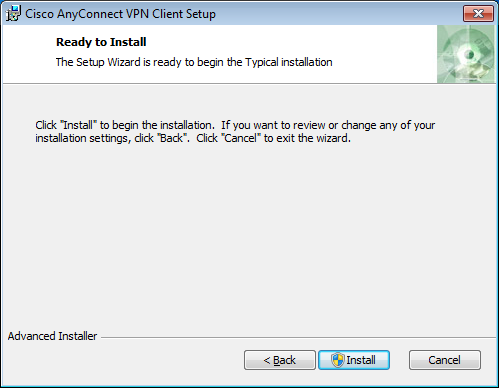Click the white header banner's blank area
The height and width of the screenshot is (389, 500).
click(383, 43)
